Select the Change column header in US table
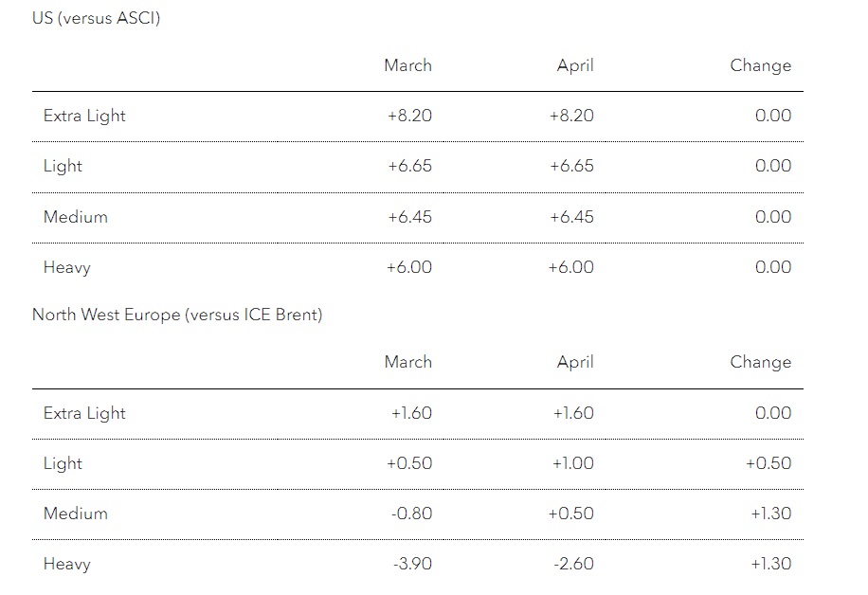The width and height of the screenshot is (868, 595). click(x=761, y=66)
